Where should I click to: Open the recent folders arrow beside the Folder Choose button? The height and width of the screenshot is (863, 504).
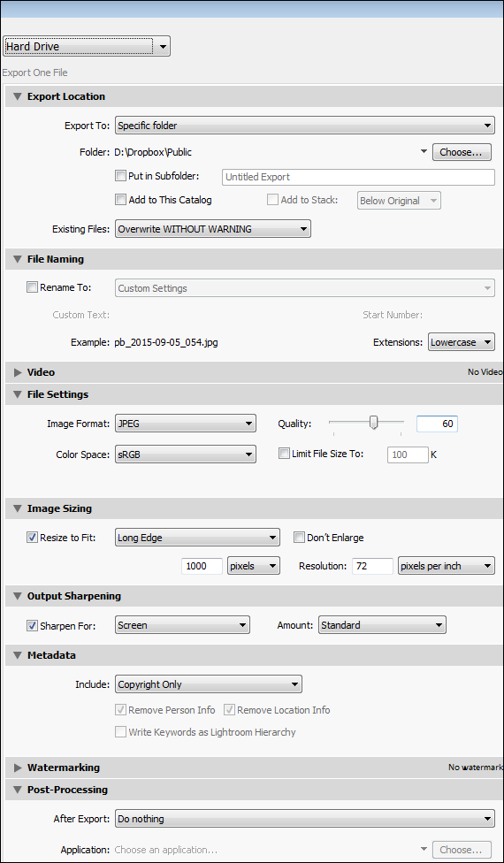point(424,152)
